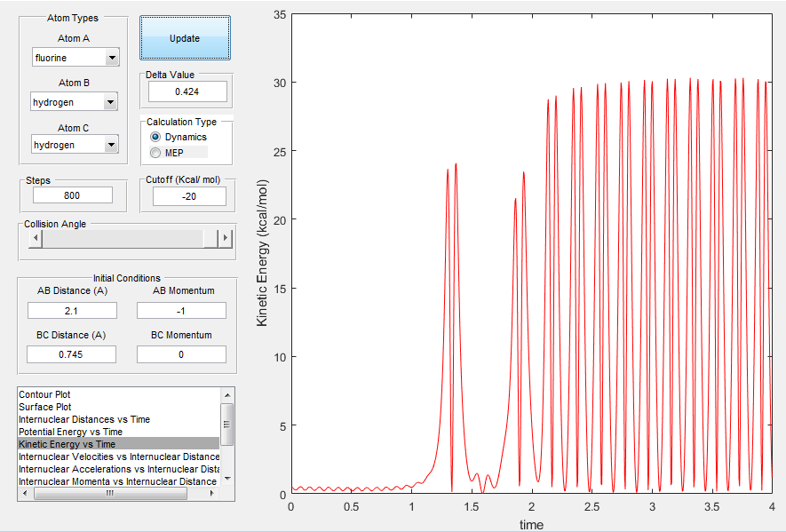The image size is (786, 532).
Task: Choose Contour Plot from the plot list
Action: tap(44, 394)
